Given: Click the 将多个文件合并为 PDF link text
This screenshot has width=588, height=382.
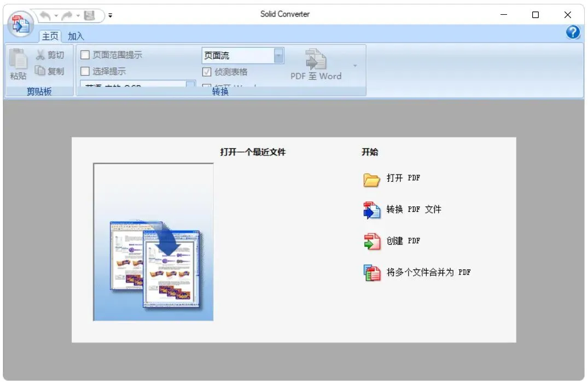Looking at the screenshot, I should click(x=429, y=273).
